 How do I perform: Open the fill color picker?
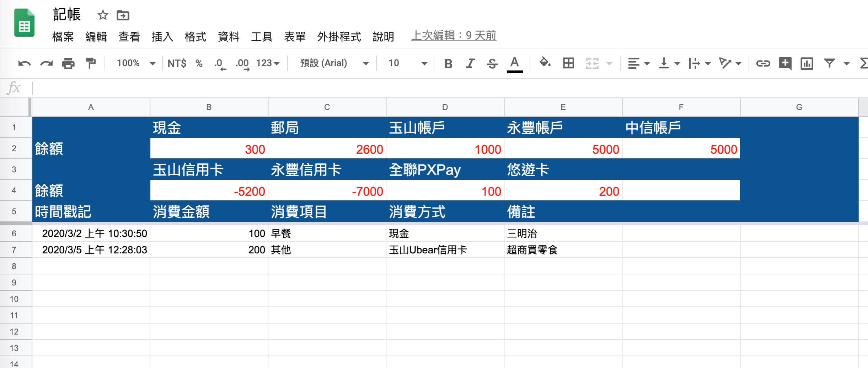[x=545, y=63]
